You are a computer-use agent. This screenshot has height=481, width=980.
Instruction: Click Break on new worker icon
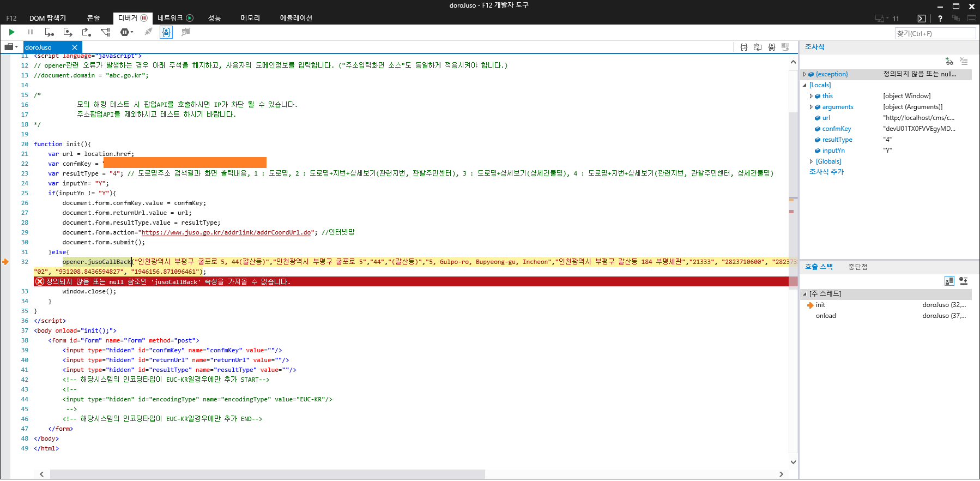point(106,32)
